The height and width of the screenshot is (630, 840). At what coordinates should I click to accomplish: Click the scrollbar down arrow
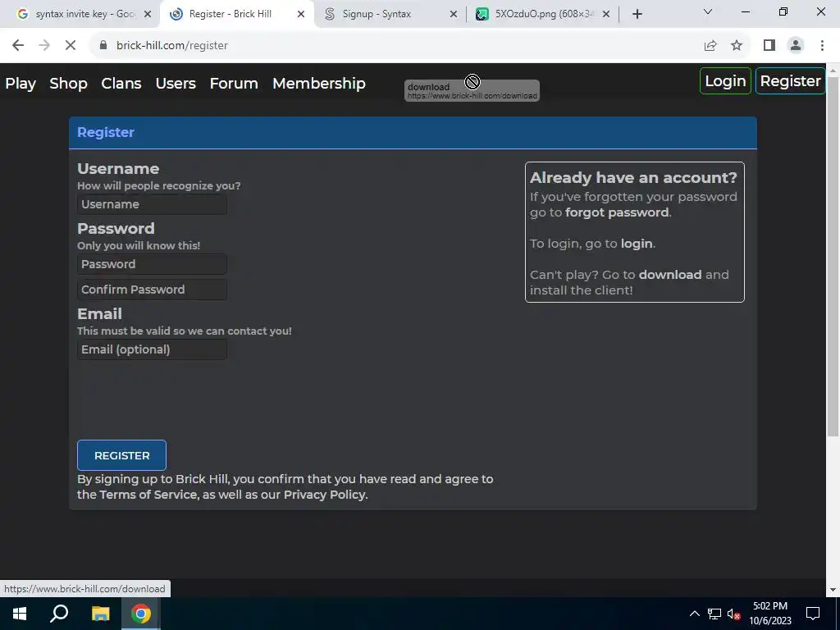point(833,590)
